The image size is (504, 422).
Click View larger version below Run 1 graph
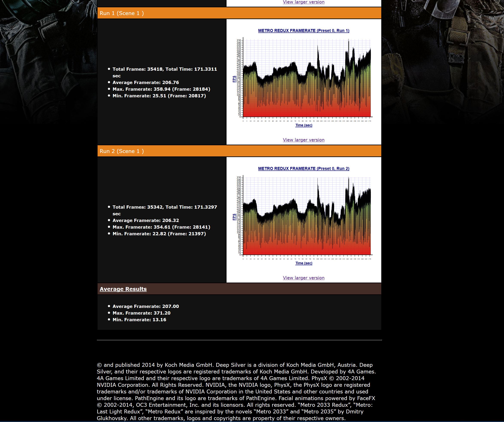pyautogui.click(x=304, y=140)
